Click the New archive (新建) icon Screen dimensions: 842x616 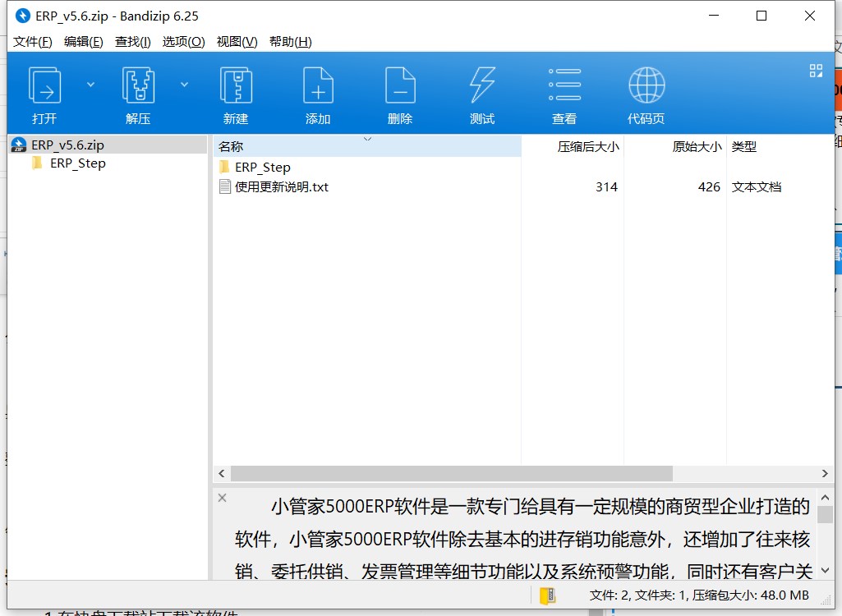point(236,85)
